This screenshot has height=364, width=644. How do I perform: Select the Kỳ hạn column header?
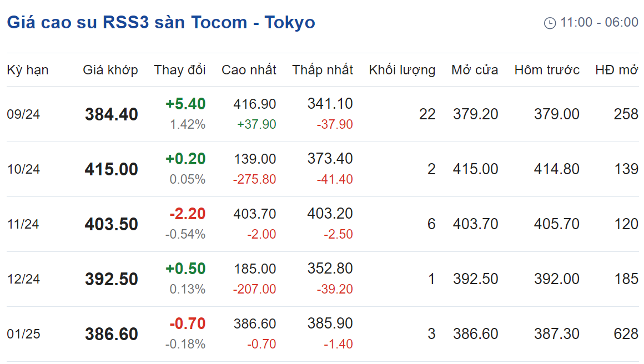pyautogui.click(x=28, y=70)
